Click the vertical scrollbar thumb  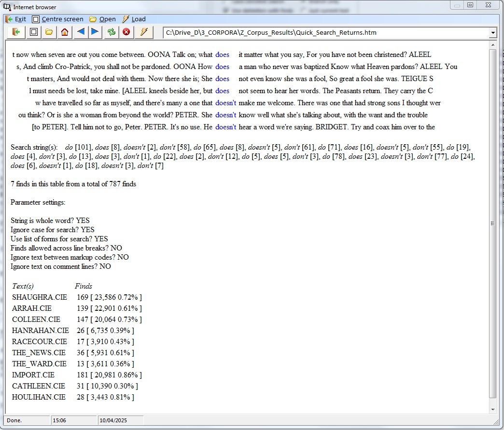click(x=492, y=223)
